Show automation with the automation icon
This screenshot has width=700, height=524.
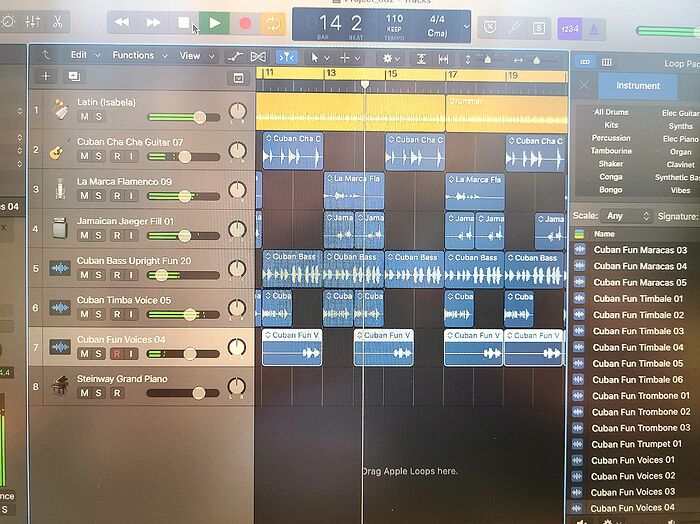click(x=235, y=57)
